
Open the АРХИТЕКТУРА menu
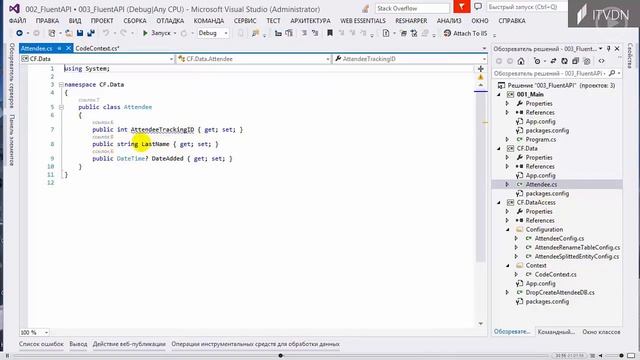tap(310, 20)
